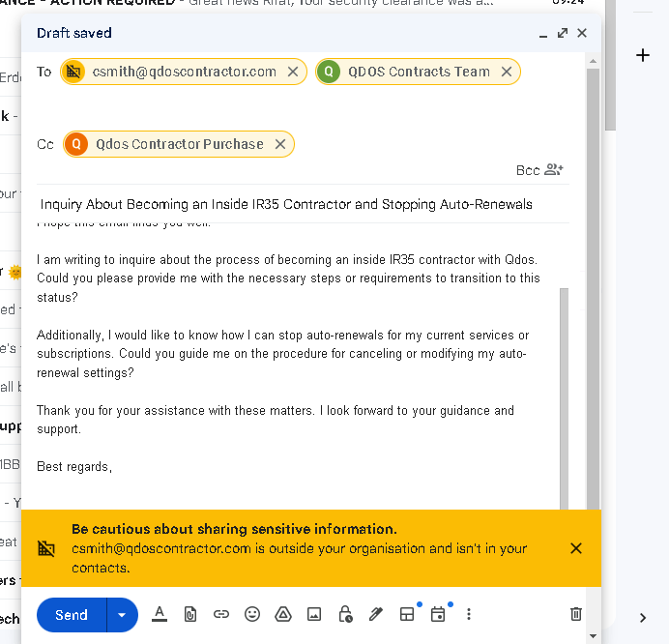The height and width of the screenshot is (644, 669).
Task: Discard draft with trash icon
Action: [575, 614]
